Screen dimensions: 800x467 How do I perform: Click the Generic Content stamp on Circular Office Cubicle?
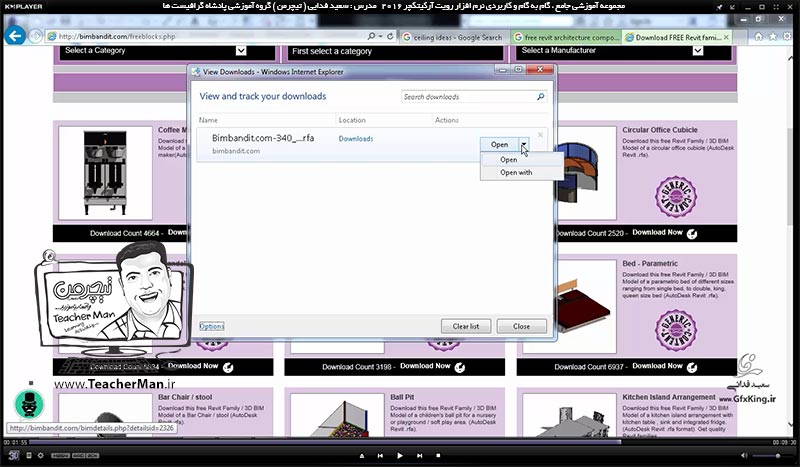point(676,196)
